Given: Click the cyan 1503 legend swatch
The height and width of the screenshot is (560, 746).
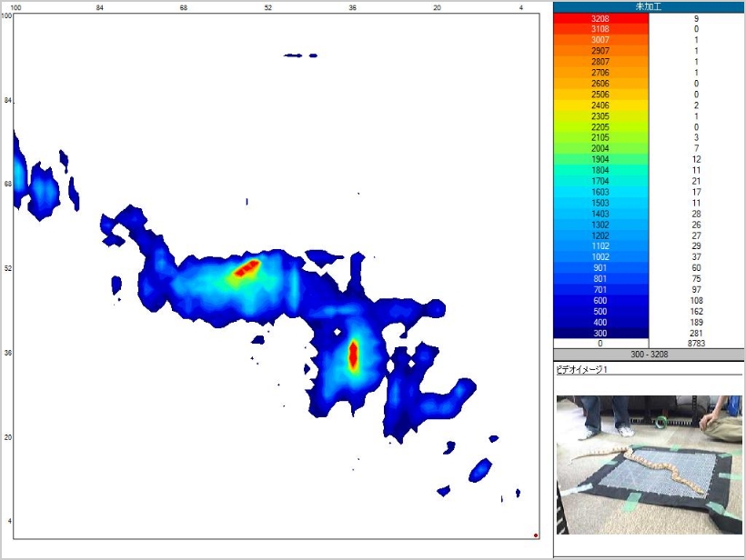Looking at the screenshot, I should [x=600, y=203].
